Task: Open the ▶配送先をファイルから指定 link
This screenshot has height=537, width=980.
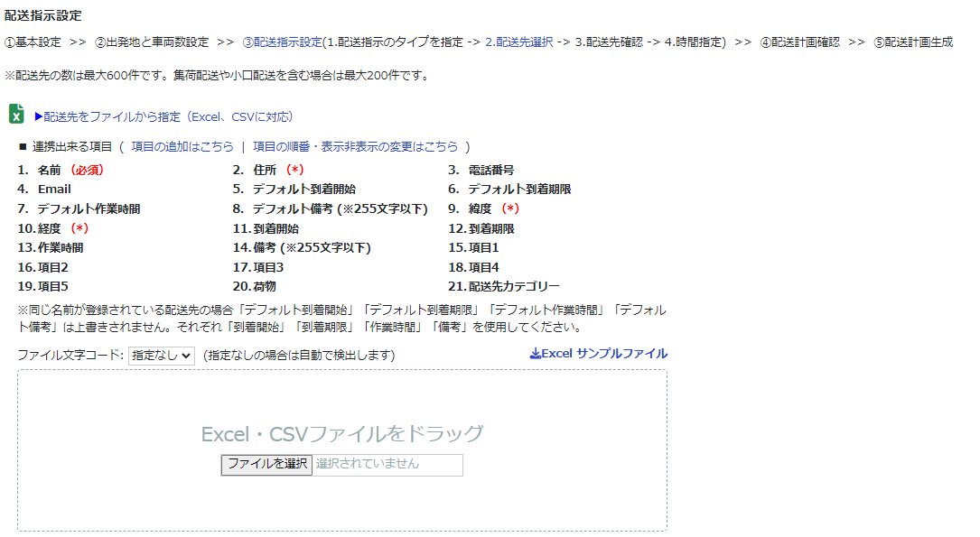Action: [x=163, y=116]
